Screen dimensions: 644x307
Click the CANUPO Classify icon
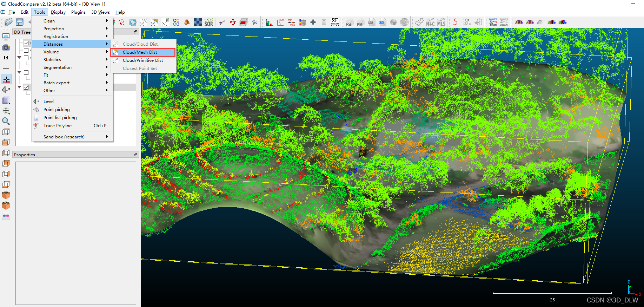tap(504, 22)
